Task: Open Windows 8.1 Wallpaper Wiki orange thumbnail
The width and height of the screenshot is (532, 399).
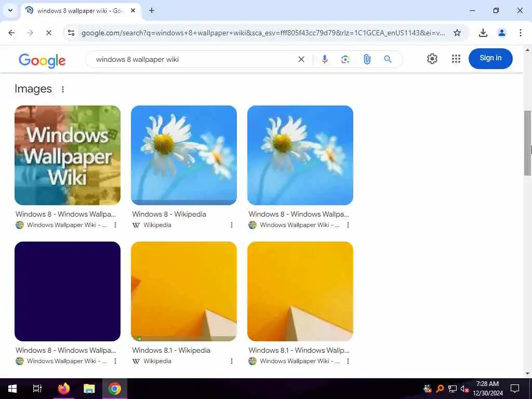Action: pyautogui.click(x=300, y=291)
